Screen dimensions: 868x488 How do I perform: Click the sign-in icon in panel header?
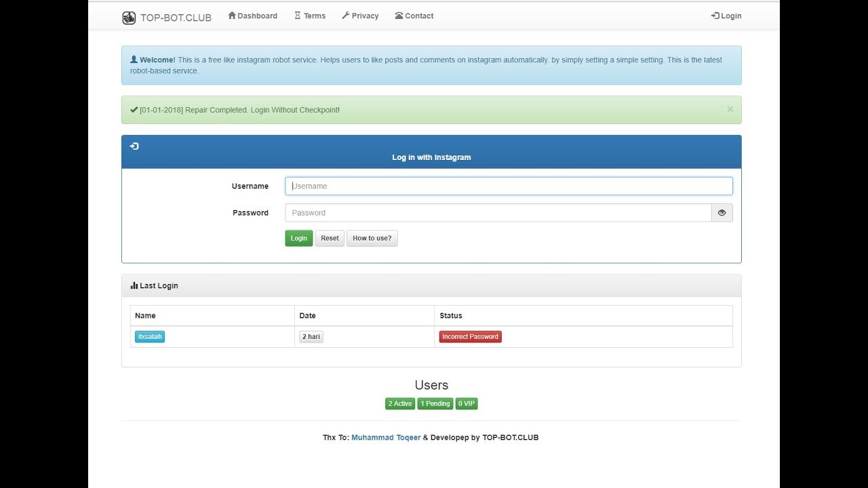pos(134,146)
